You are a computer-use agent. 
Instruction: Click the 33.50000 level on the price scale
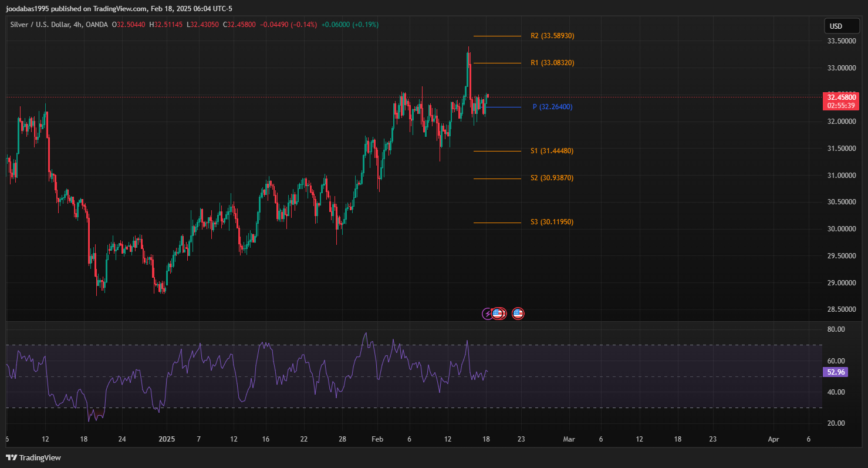point(840,41)
